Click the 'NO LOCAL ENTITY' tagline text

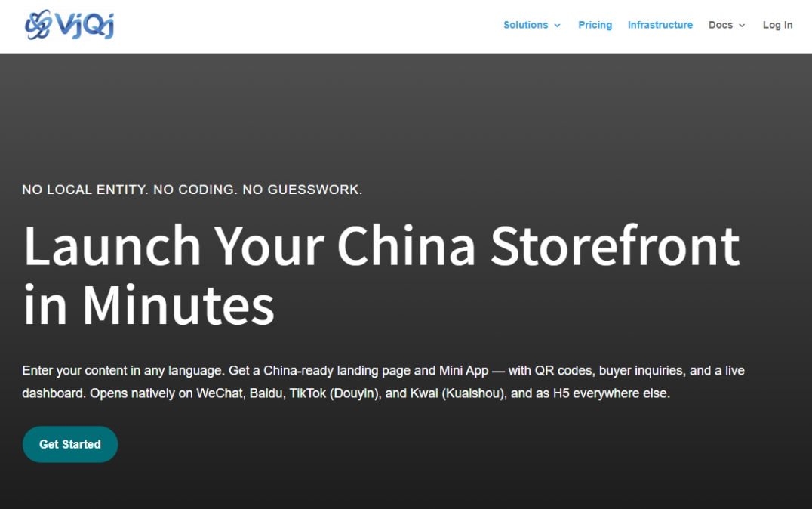pos(85,190)
